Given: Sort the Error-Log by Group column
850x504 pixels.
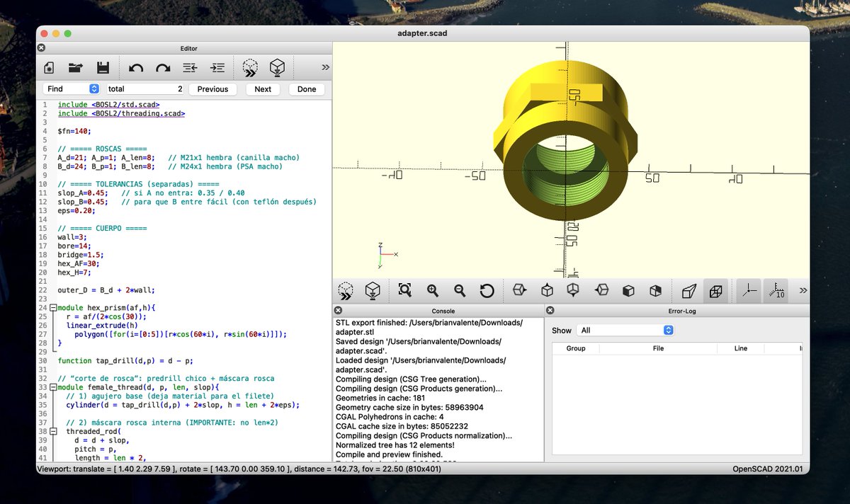Looking at the screenshot, I should click(x=576, y=348).
